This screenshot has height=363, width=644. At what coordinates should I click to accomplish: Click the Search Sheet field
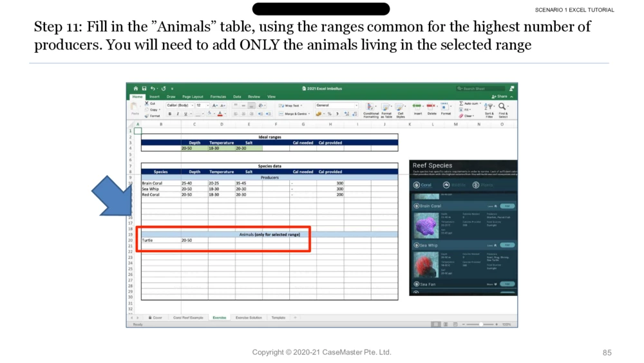(x=480, y=89)
